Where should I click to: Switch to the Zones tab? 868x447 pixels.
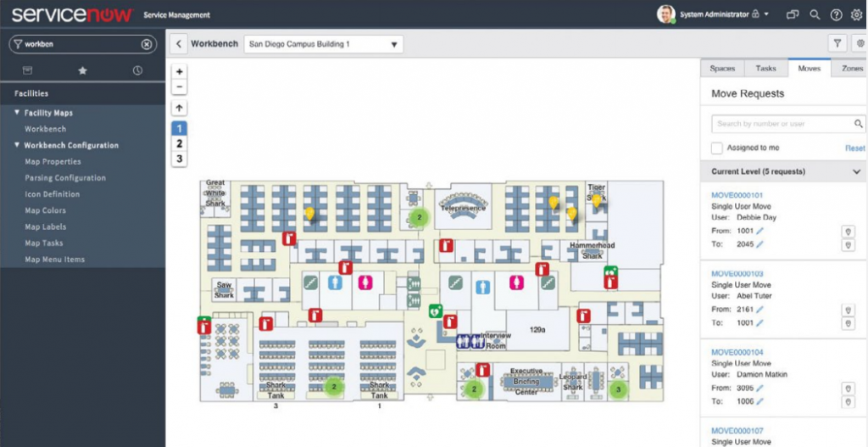[849, 69]
